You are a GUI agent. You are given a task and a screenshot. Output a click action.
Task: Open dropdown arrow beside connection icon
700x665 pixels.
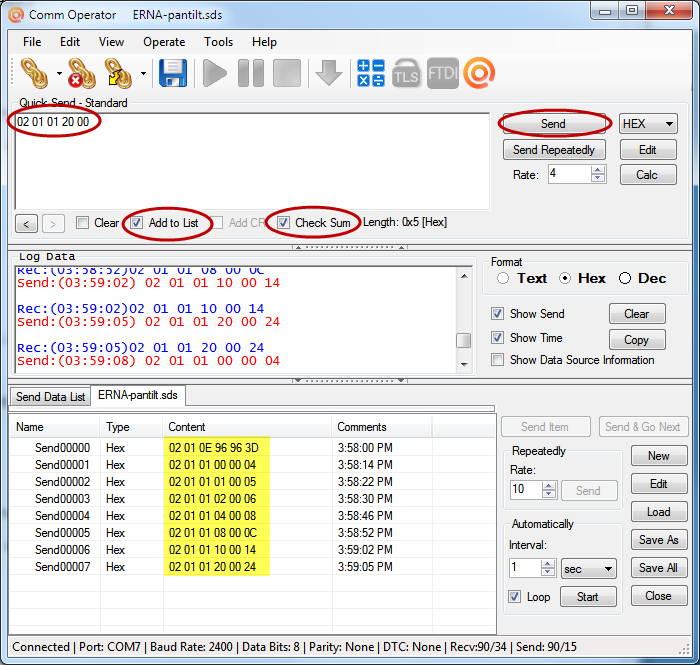59,73
